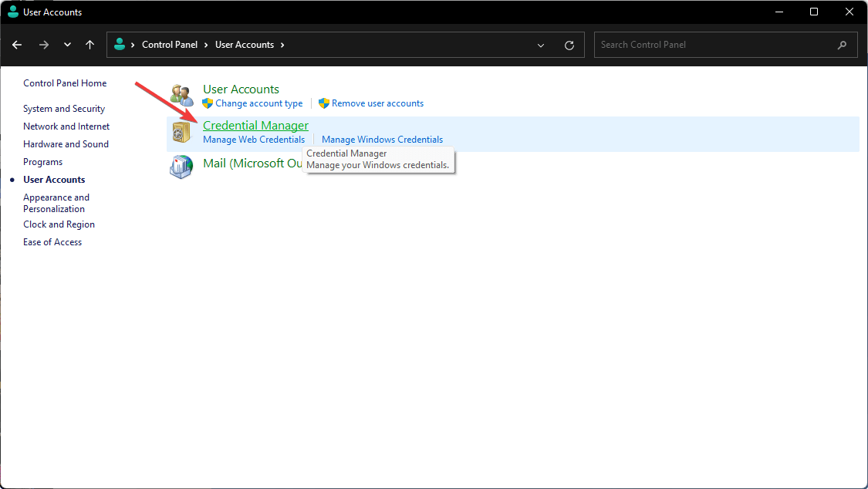Screen dimensions: 868x489
Task: Open System and Security category
Action: (64, 109)
